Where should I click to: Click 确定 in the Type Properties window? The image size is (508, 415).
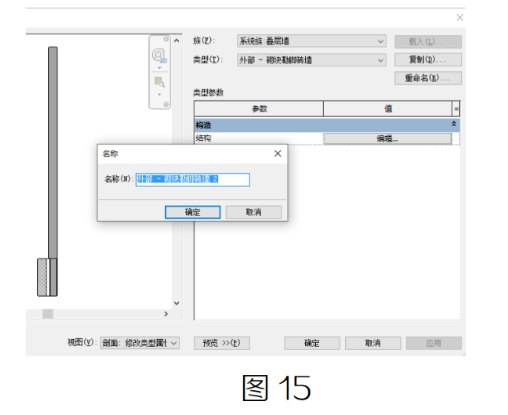coord(312,343)
